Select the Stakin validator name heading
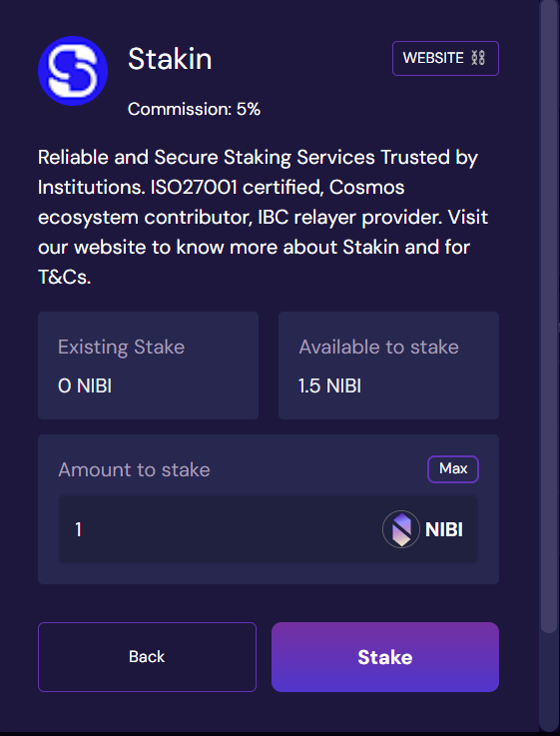Image resolution: width=560 pixels, height=736 pixels. pyautogui.click(x=170, y=59)
